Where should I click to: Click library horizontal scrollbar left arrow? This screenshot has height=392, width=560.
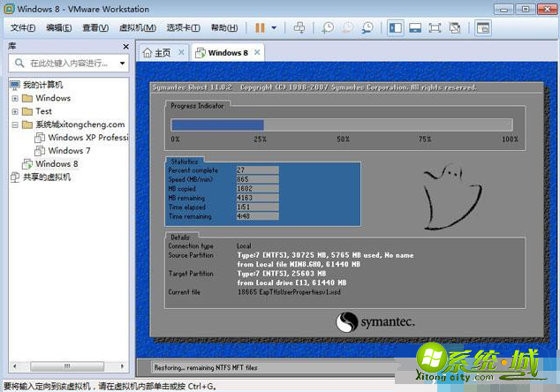(x=15, y=366)
